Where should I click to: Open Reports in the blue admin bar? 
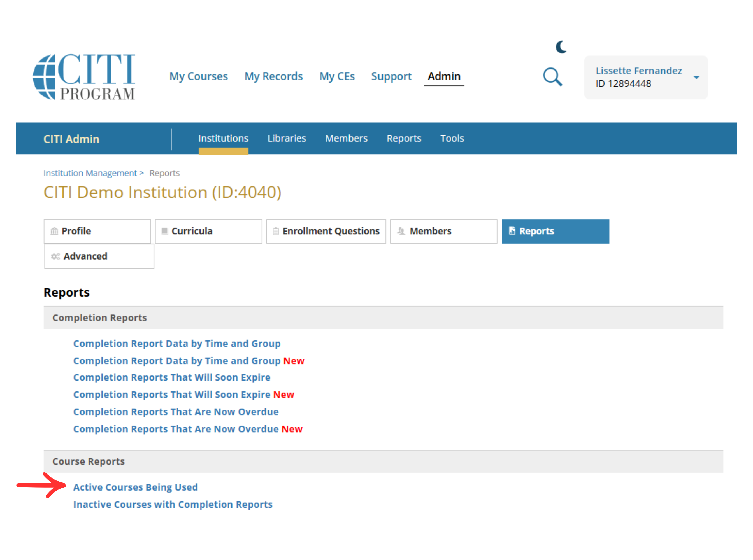pos(404,138)
